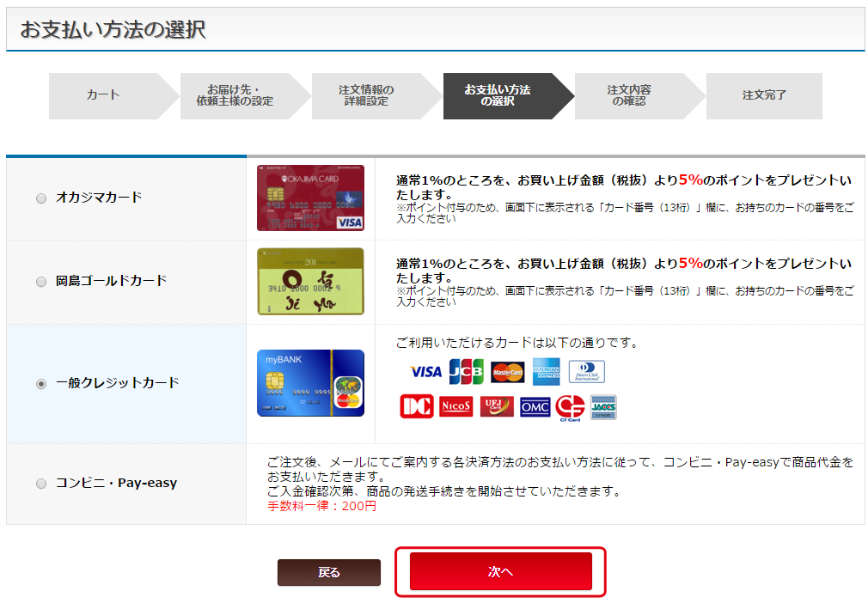Click the red Okajima Card image
868x603 pixels.
coord(310,198)
